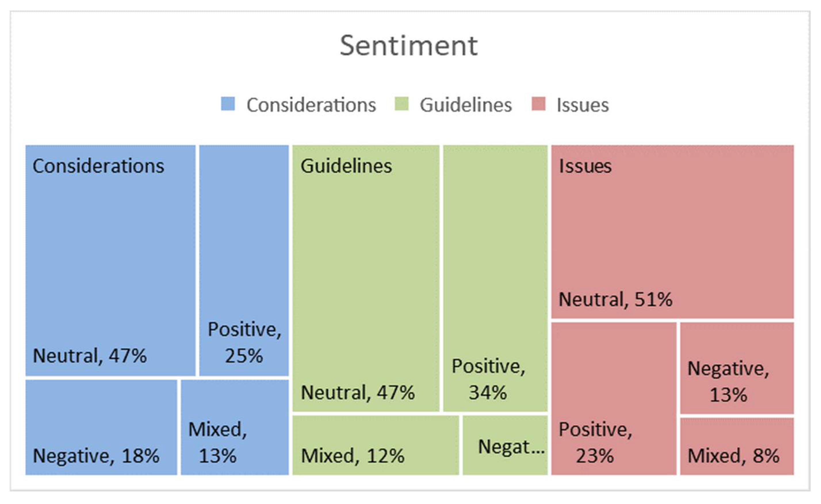Select the Considerations Neutral 47% tile
This screenshot has height=504, width=821.
click(110, 260)
